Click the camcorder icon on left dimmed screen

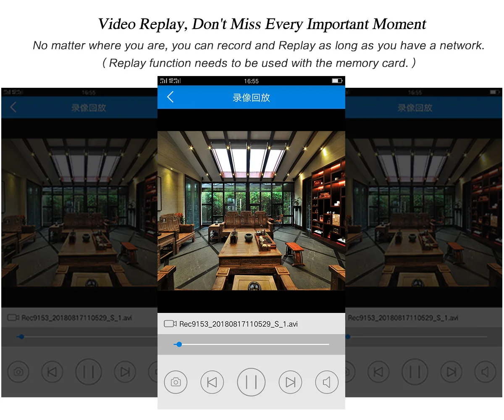pyautogui.click(x=13, y=318)
